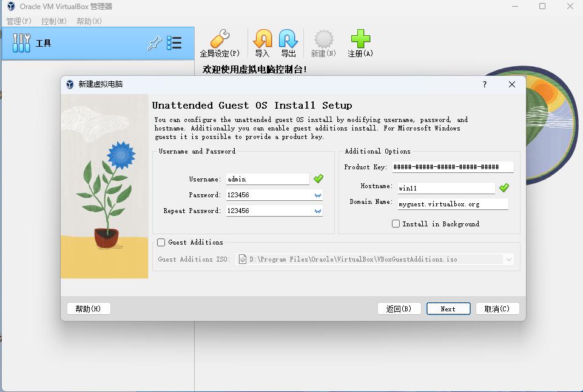Click the Unattended Guest OS Install Setup heading
The height and width of the screenshot is (392, 583).
pyautogui.click(x=252, y=106)
